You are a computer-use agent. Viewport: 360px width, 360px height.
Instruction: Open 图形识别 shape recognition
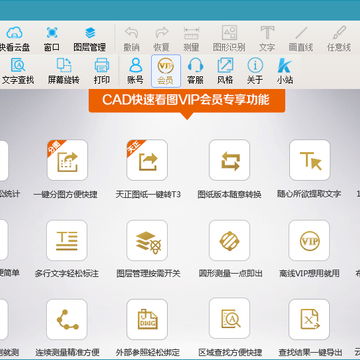229,39
